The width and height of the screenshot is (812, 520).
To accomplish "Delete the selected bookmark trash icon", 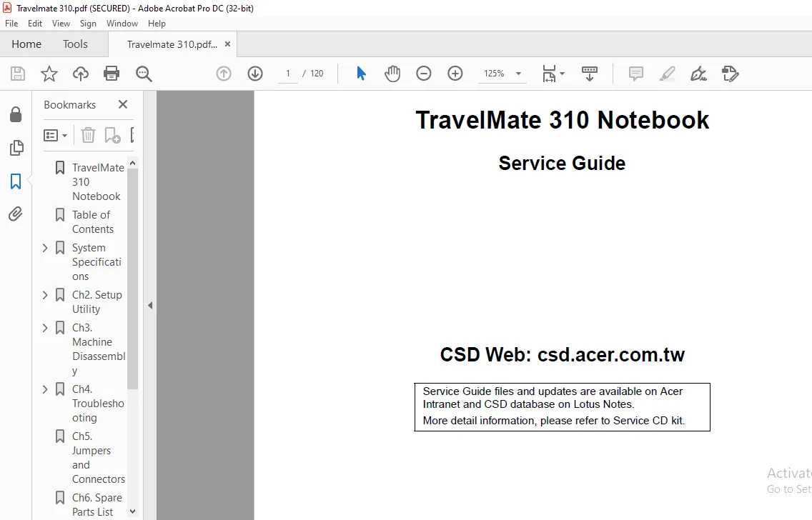I will click(88, 136).
